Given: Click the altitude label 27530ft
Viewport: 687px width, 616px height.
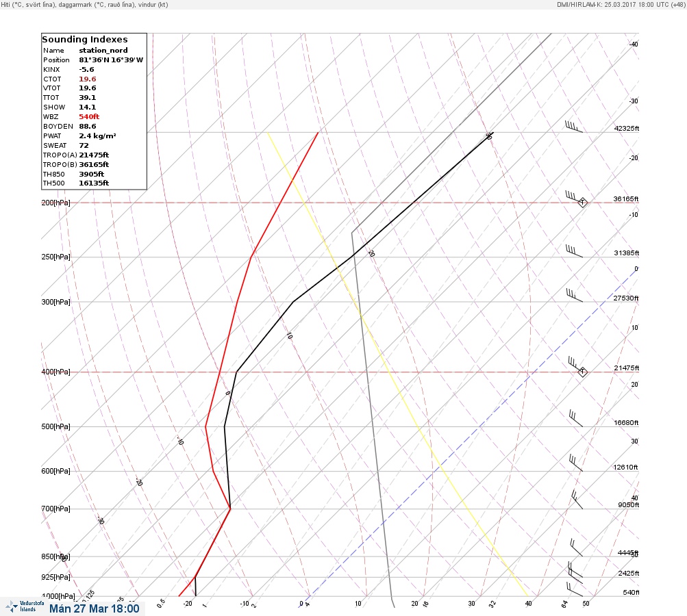Looking at the screenshot, I should click(625, 298).
